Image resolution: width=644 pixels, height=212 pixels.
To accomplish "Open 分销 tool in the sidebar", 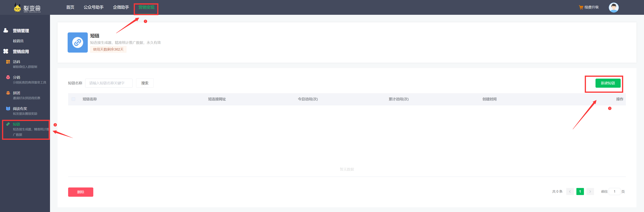I will 16,77.
